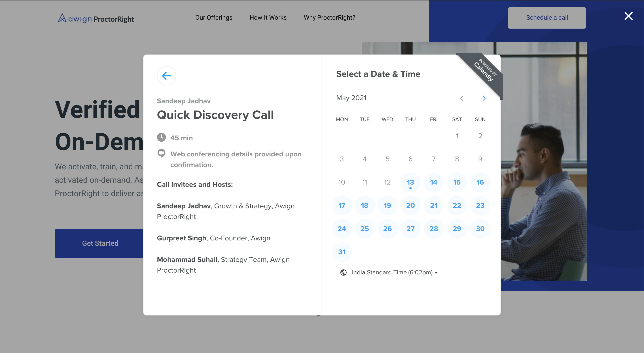Click May 31 date cell

[x=342, y=252]
